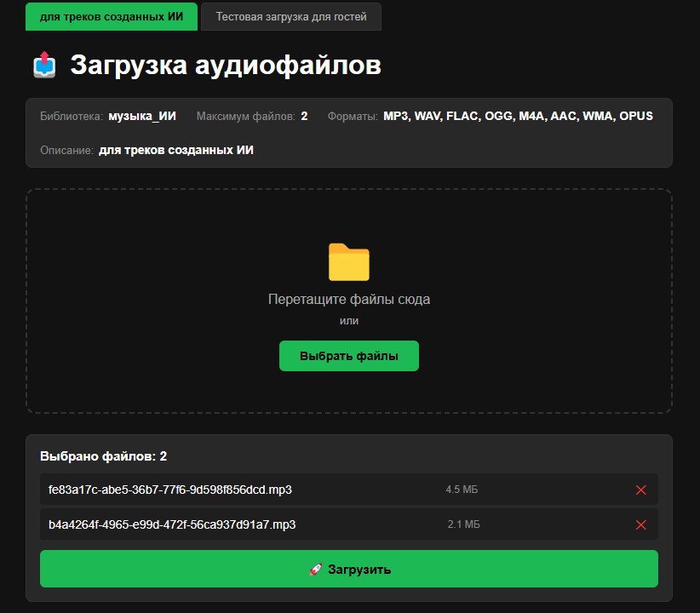Click the upload inbox icon beside the heading
This screenshot has height=613, width=700.
pyautogui.click(x=44, y=65)
